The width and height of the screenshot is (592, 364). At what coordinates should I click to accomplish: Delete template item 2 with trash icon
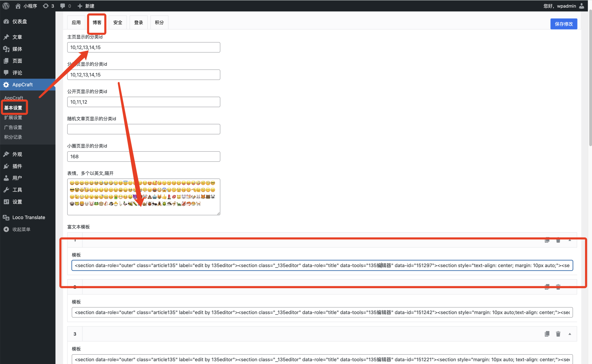tap(558, 287)
